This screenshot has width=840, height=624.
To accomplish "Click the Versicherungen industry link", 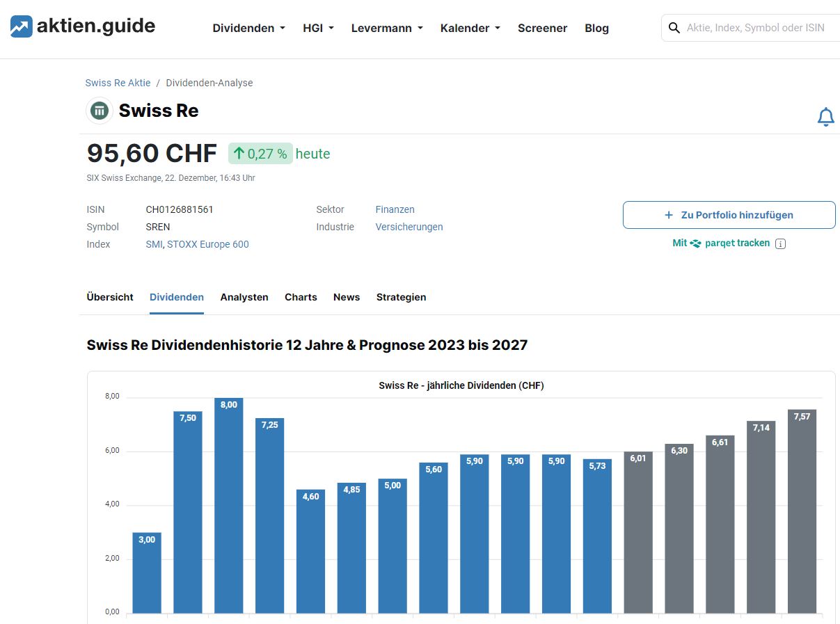I will pos(409,227).
